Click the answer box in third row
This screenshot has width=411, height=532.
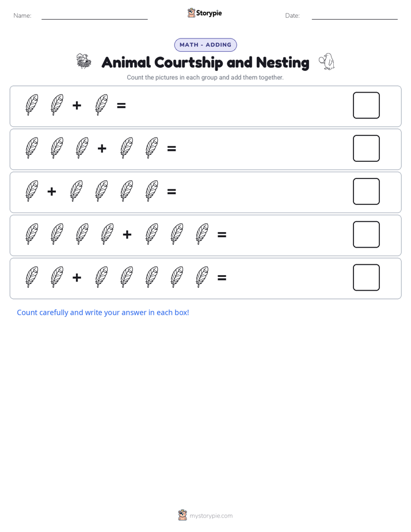[366, 191]
